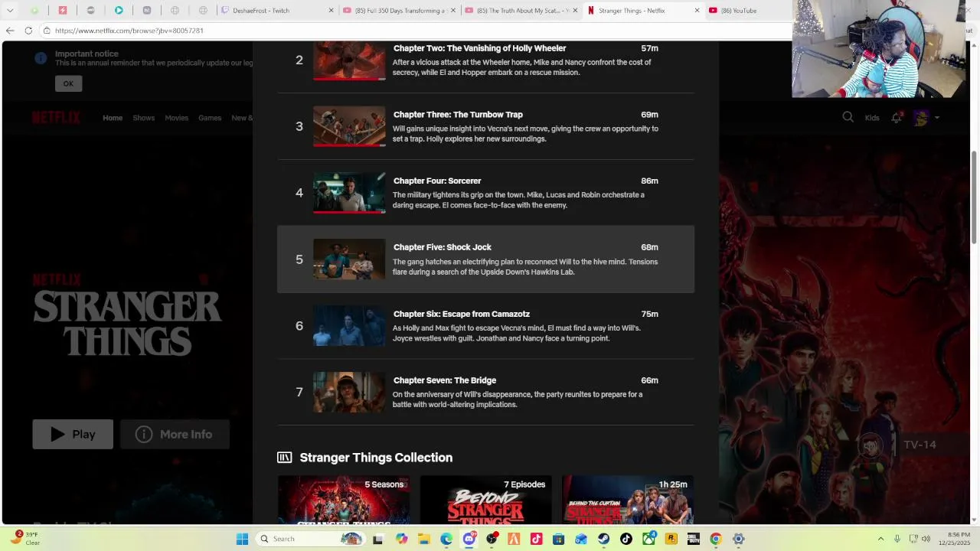Play Chapter Five: Shock Jock thumbnail
Image resolution: width=980 pixels, height=551 pixels.
coord(349,259)
